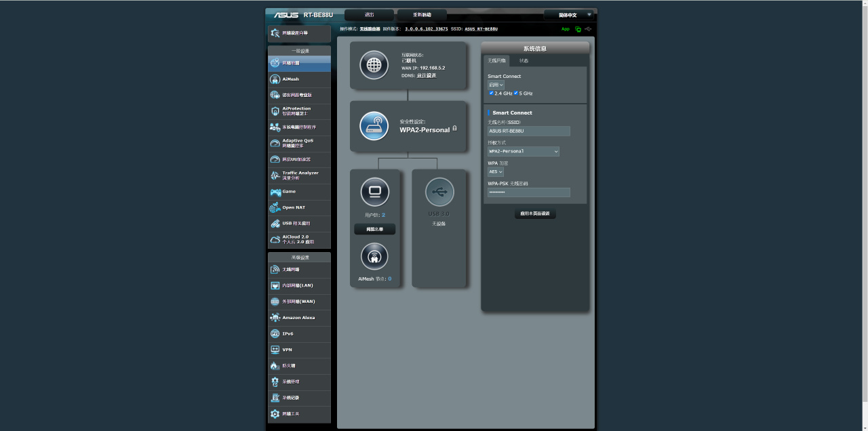Click the firmware version link
Image resolution: width=868 pixels, height=431 pixels.
[427, 29]
